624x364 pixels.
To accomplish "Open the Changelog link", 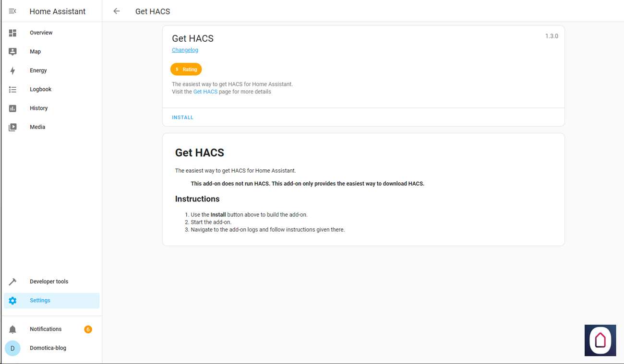I will tap(185, 50).
